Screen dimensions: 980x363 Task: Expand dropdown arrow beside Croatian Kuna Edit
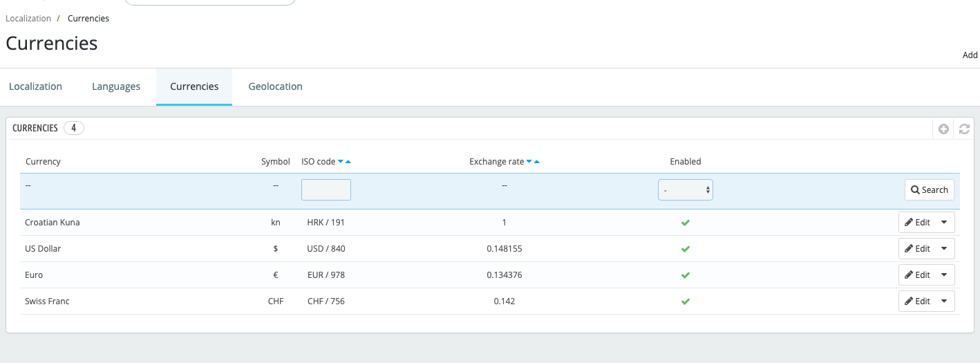(945, 223)
